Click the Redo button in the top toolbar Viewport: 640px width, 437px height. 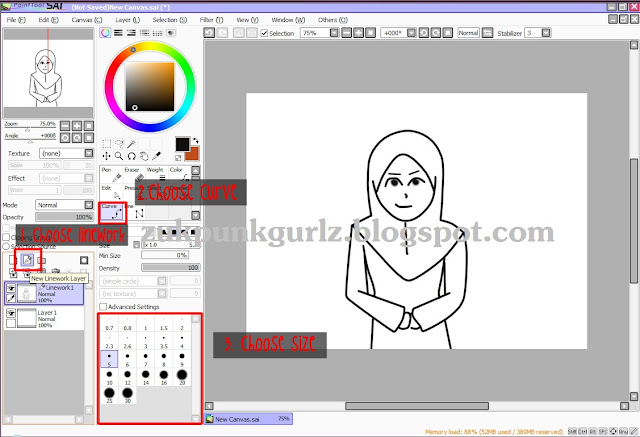(x=222, y=33)
